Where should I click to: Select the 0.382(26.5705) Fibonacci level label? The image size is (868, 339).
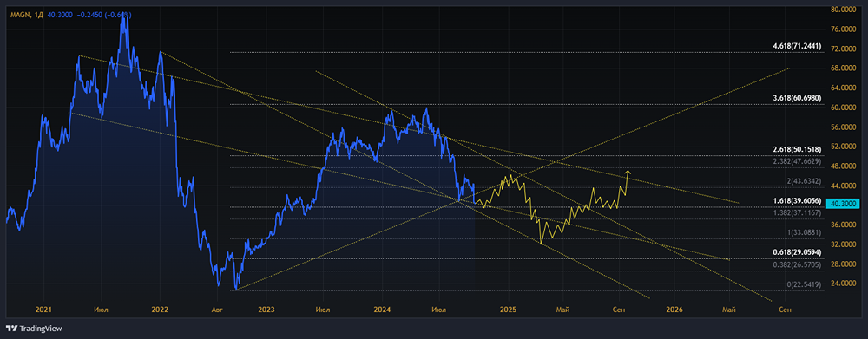tap(797, 265)
